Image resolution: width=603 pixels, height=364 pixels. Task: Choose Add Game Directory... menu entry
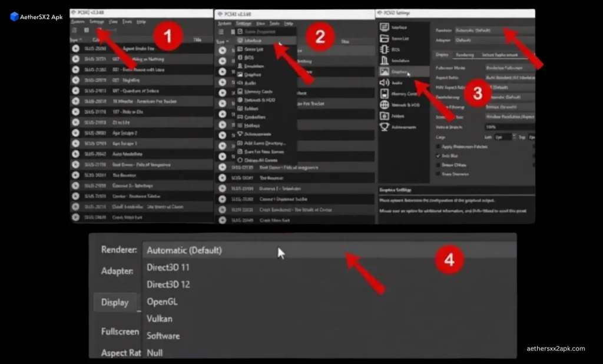pos(266,143)
